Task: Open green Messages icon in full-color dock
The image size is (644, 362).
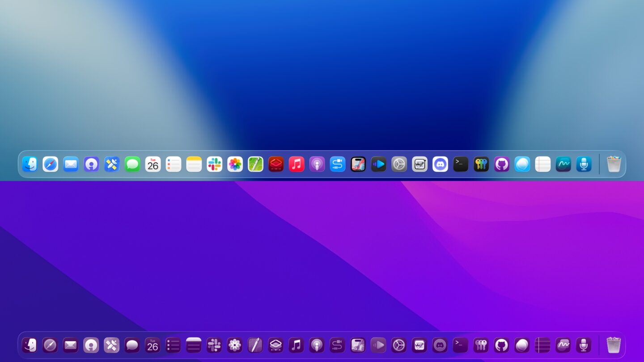Action: coord(132,164)
